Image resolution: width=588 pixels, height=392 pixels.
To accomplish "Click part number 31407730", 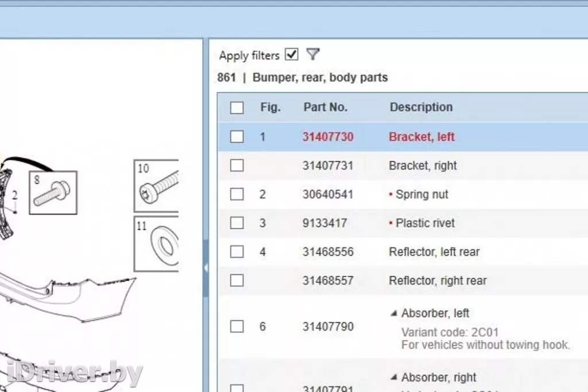I will point(328,137).
